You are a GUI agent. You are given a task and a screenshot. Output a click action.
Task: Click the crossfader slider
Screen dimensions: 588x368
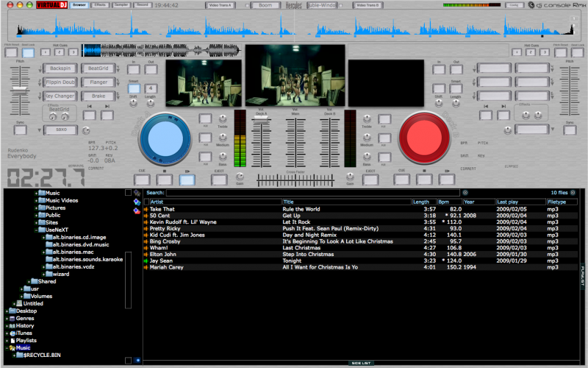point(294,179)
